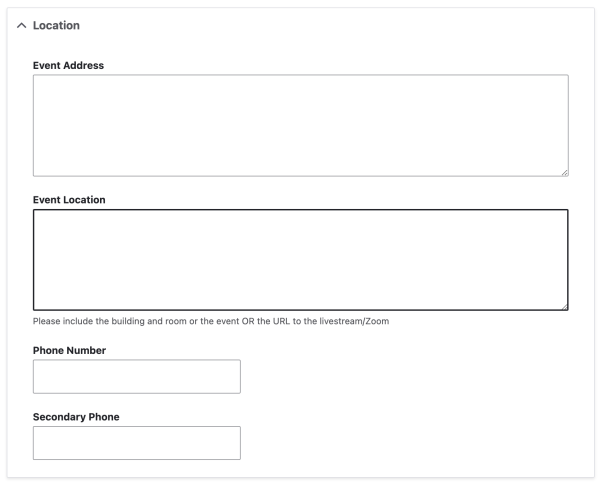The height and width of the screenshot is (483, 600).
Task: Click the Secondary Phone input box
Action: [137, 443]
